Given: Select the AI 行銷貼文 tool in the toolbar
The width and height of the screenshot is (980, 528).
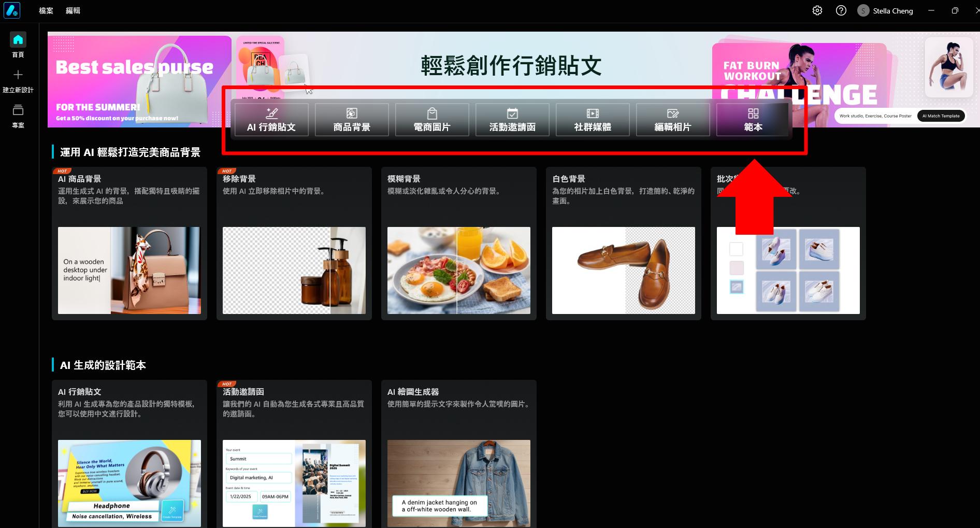Looking at the screenshot, I should 271,120.
